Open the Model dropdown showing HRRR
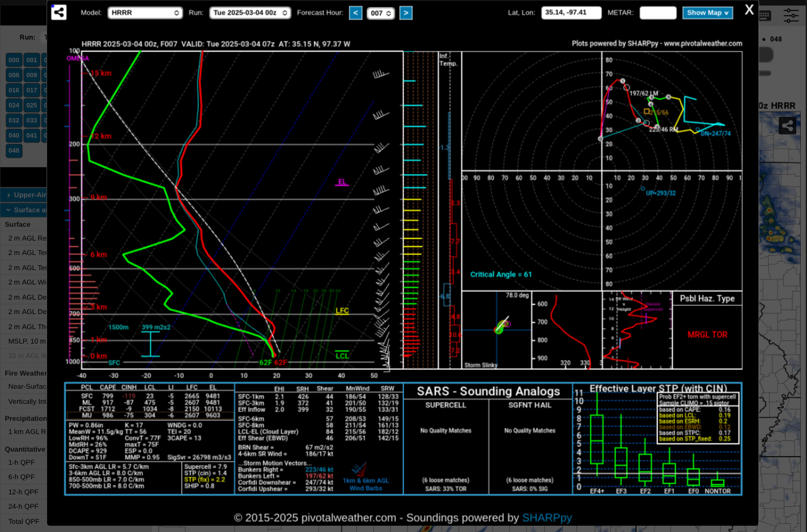 click(145, 13)
